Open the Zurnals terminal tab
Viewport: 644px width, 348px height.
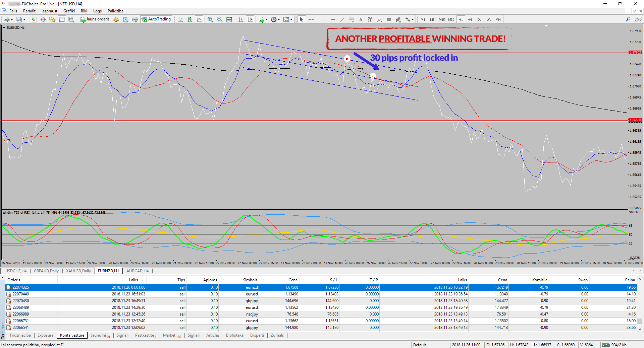point(277,335)
